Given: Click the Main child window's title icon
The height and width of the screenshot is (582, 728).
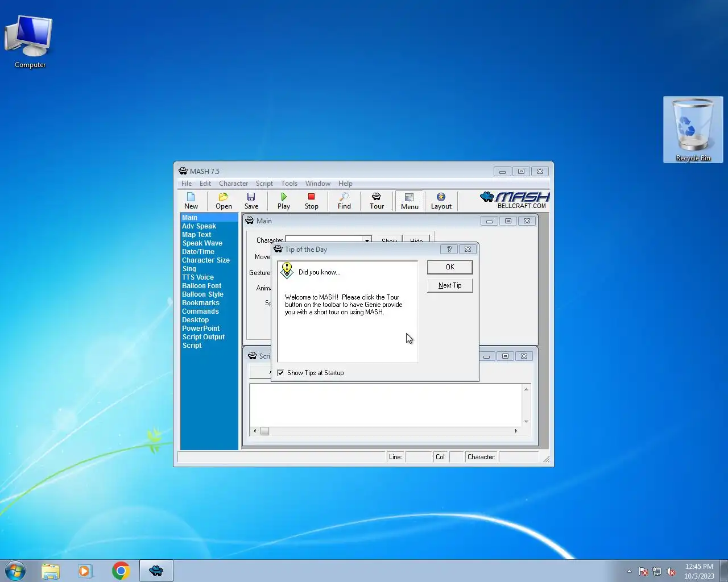Looking at the screenshot, I should [x=250, y=221].
